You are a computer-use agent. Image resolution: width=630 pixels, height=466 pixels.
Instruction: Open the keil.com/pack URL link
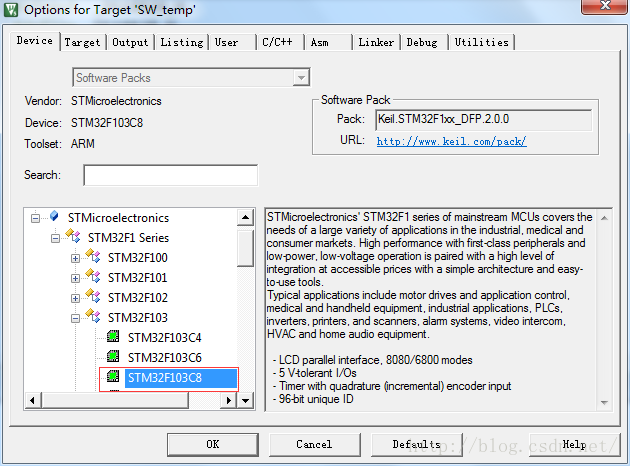tap(452, 141)
